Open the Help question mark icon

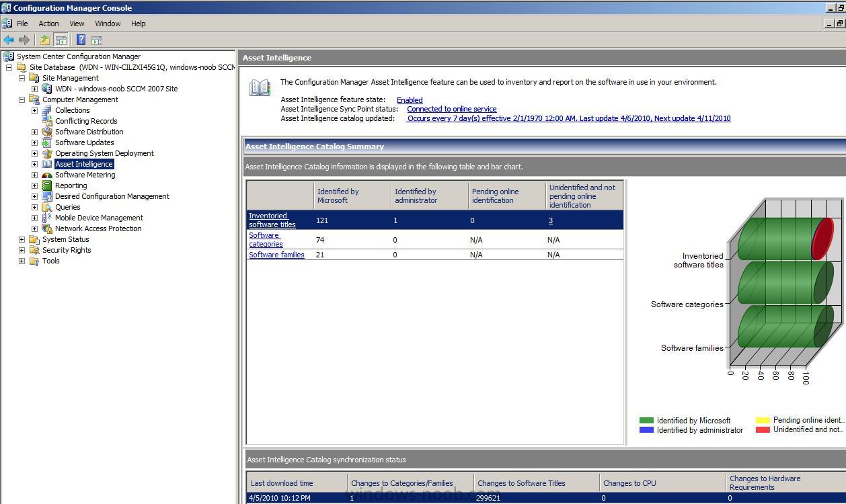pyautogui.click(x=81, y=40)
